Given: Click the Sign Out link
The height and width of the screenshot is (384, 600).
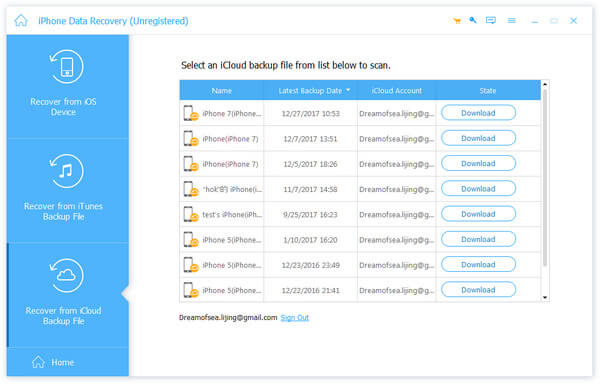Looking at the screenshot, I should pyautogui.click(x=295, y=317).
